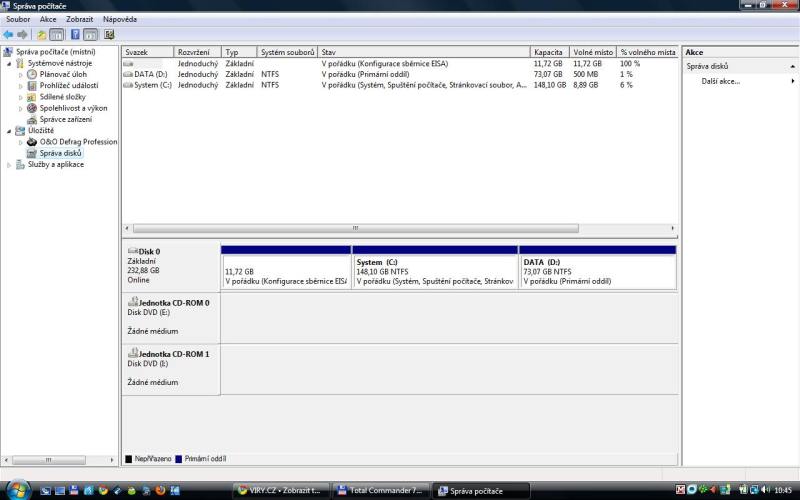Click the Up one level folder icon

[42, 34]
